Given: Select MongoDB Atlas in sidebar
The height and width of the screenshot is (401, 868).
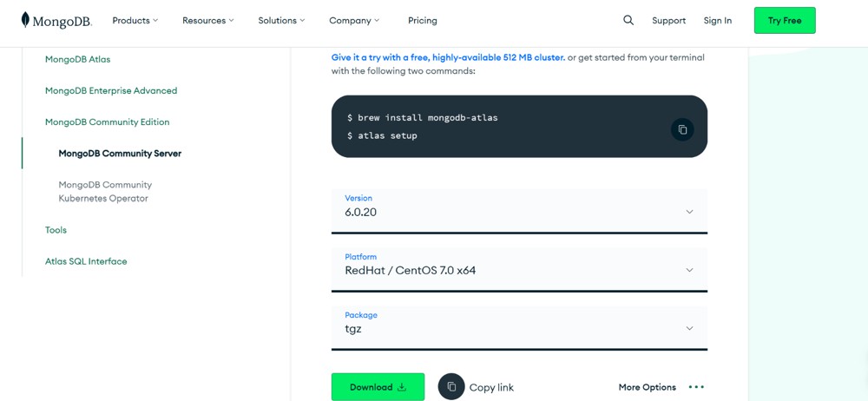Looking at the screenshot, I should (77, 59).
